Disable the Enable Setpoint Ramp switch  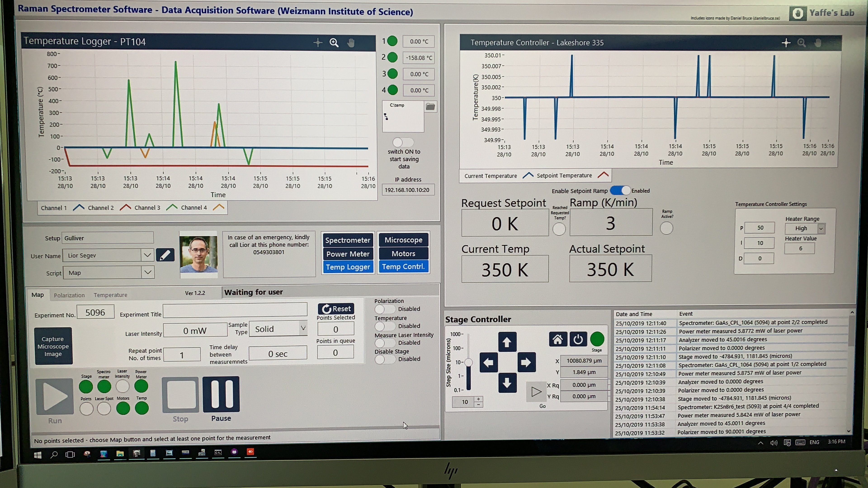pos(620,191)
